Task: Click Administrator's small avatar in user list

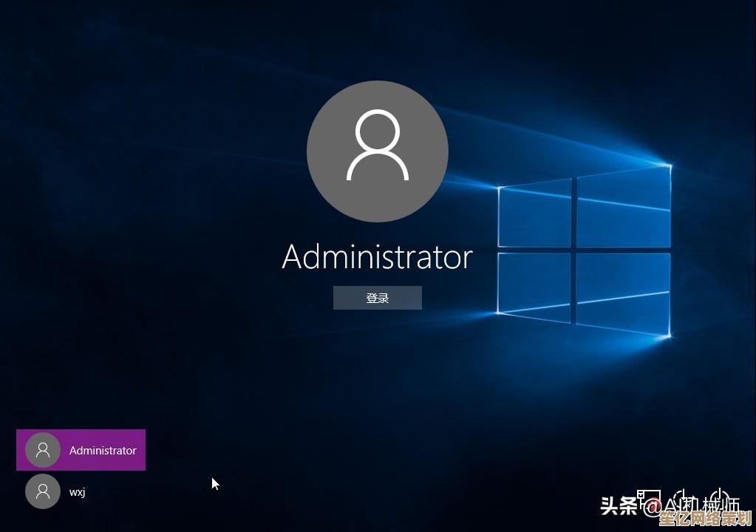Action: point(43,450)
